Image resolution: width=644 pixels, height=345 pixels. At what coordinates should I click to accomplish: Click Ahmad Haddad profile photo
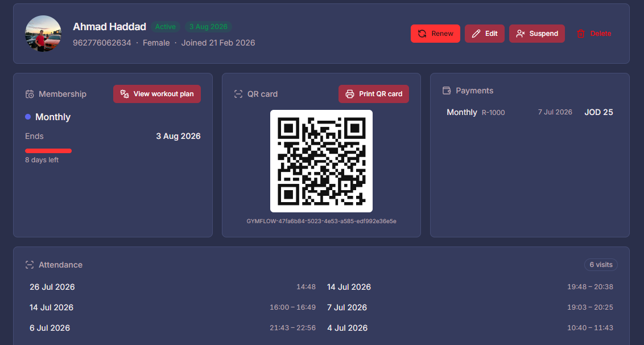coord(43,34)
